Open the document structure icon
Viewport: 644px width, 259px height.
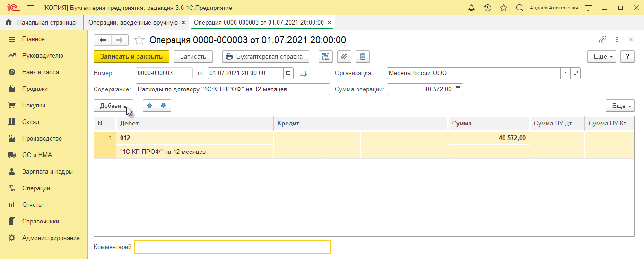click(x=326, y=56)
